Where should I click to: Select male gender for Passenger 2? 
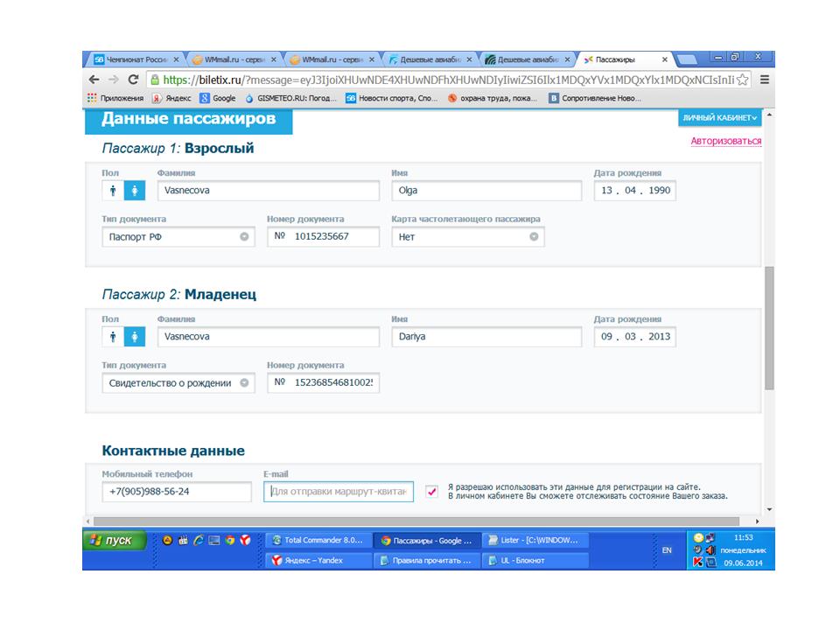click(113, 336)
